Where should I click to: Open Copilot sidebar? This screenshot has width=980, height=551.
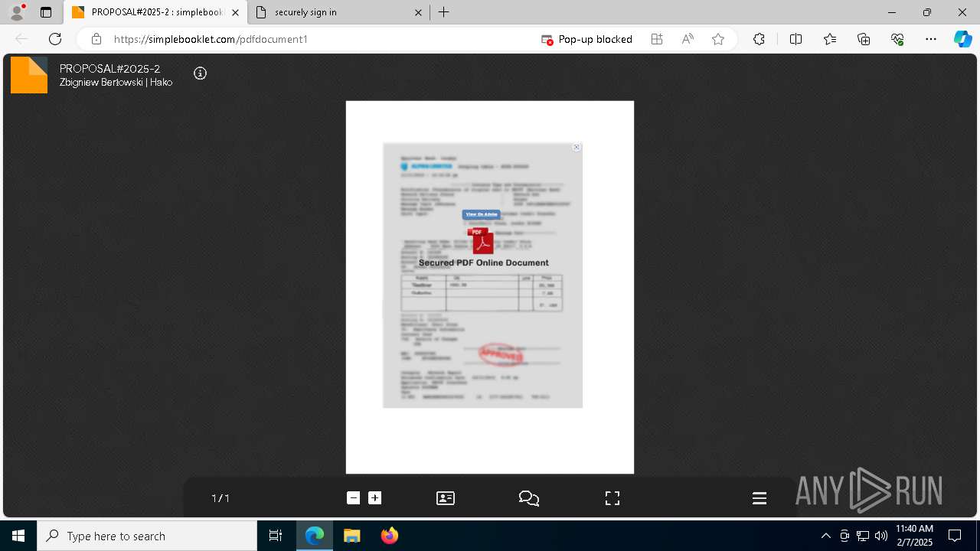[962, 39]
